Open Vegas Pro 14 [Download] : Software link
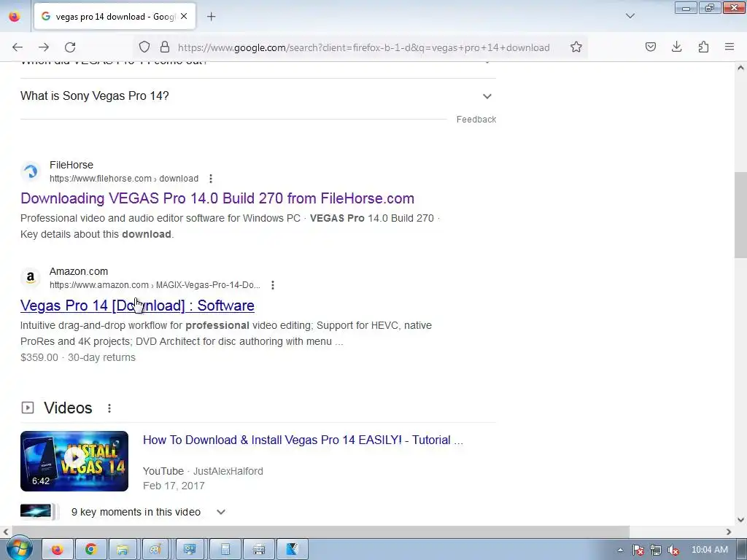This screenshot has width=747, height=560. 137,306
